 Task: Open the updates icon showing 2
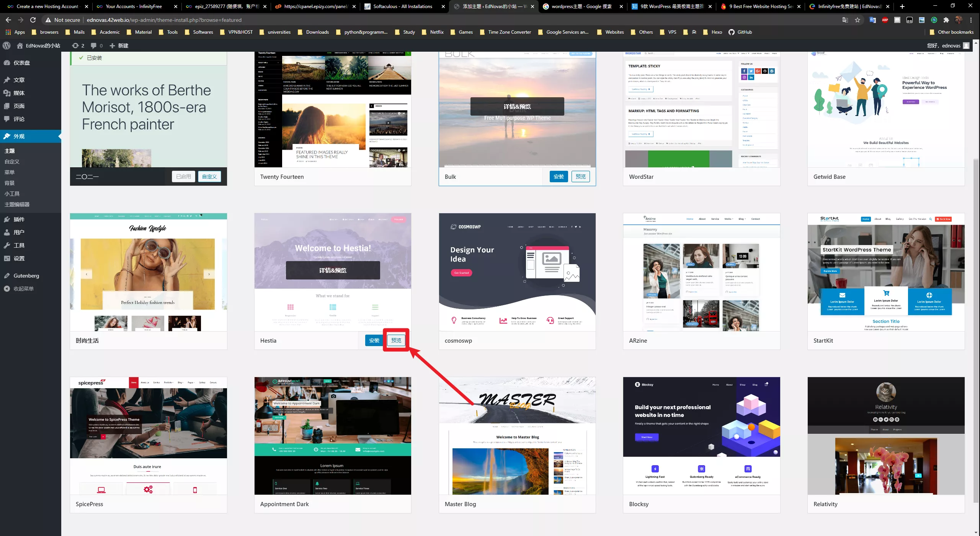(78, 46)
